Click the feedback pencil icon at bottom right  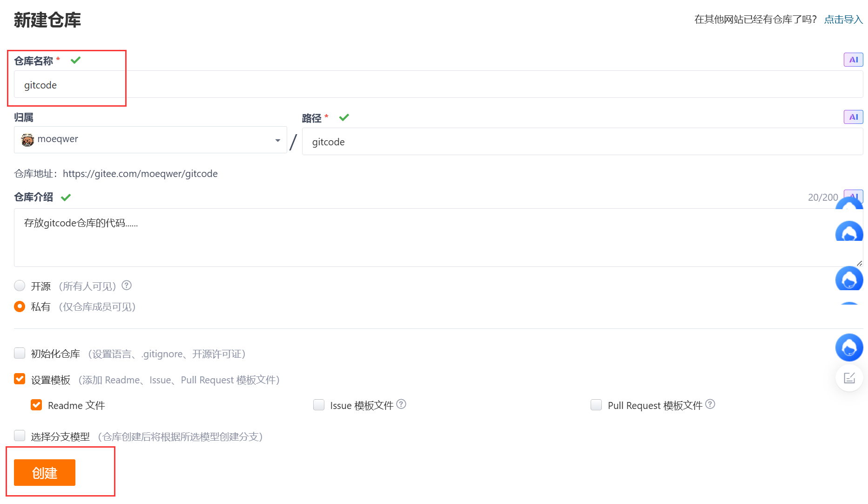[849, 378]
